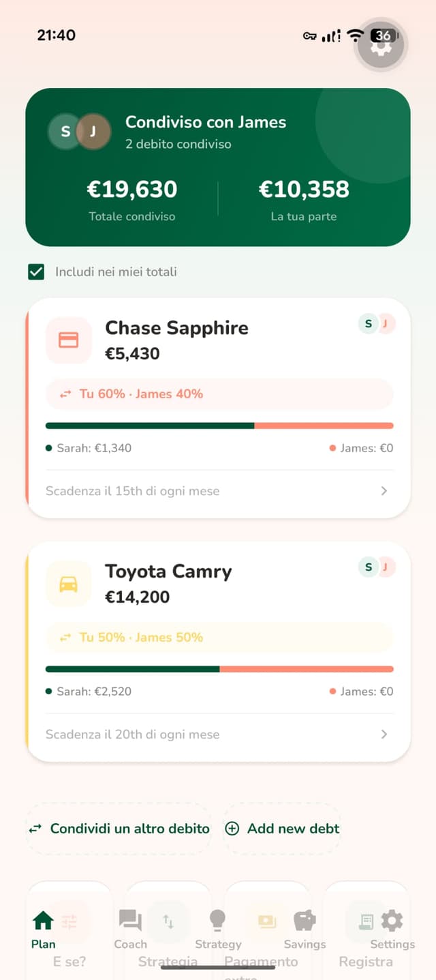Image resolution: width=436 pixels, height=980 pixels.
Task: Click the split arrows icon beside Tu 60%
Action: pyautogui.click(x=65, y=394)
